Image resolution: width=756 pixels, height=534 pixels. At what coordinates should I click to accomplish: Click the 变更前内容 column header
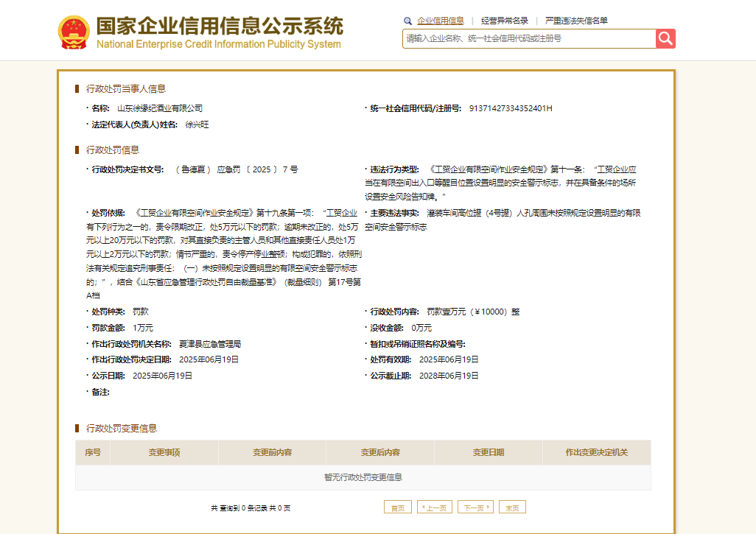point(273,452)
